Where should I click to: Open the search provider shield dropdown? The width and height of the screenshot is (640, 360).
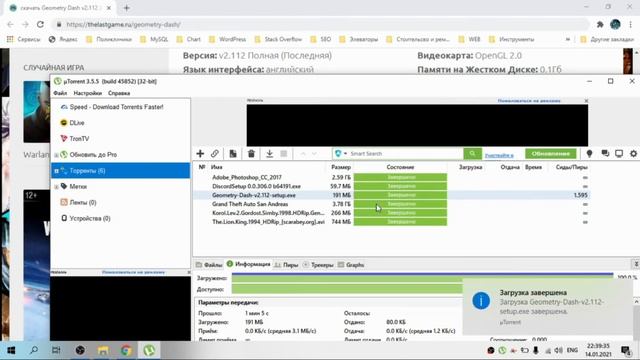(x=340, y=154)
